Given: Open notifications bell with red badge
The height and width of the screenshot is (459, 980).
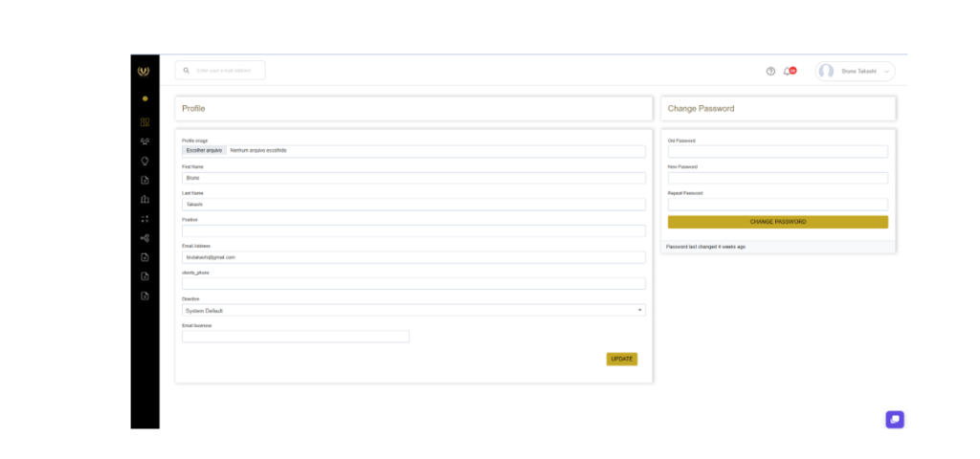Looking at the screenshot, I should (x=788, y=72).
